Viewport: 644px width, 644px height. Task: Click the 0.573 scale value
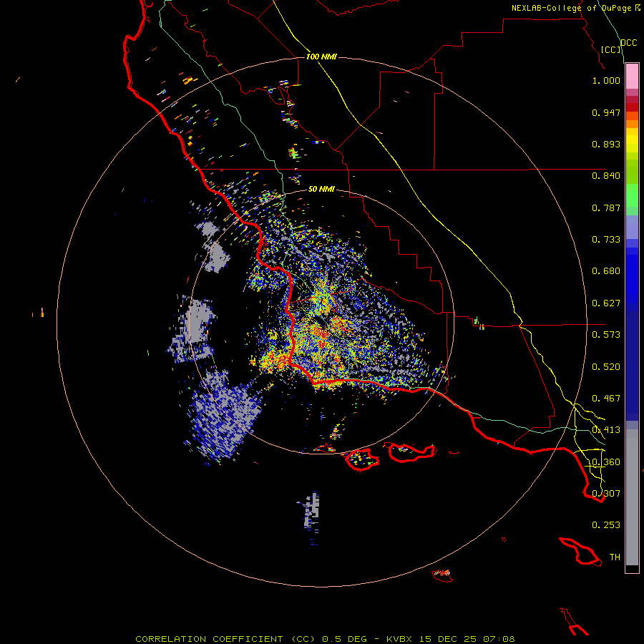click(606, 335)
